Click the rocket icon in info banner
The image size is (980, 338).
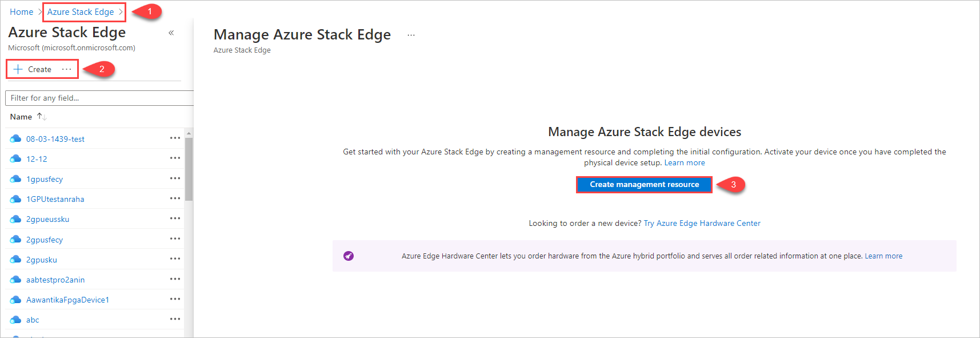[349, 256]
